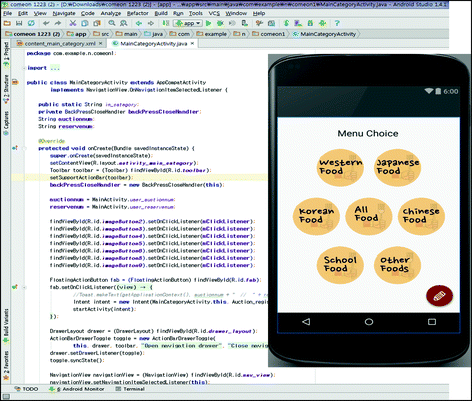The image size is (472, 401).
Task: Open the Build menu
Action: click(x=161, y=13)
